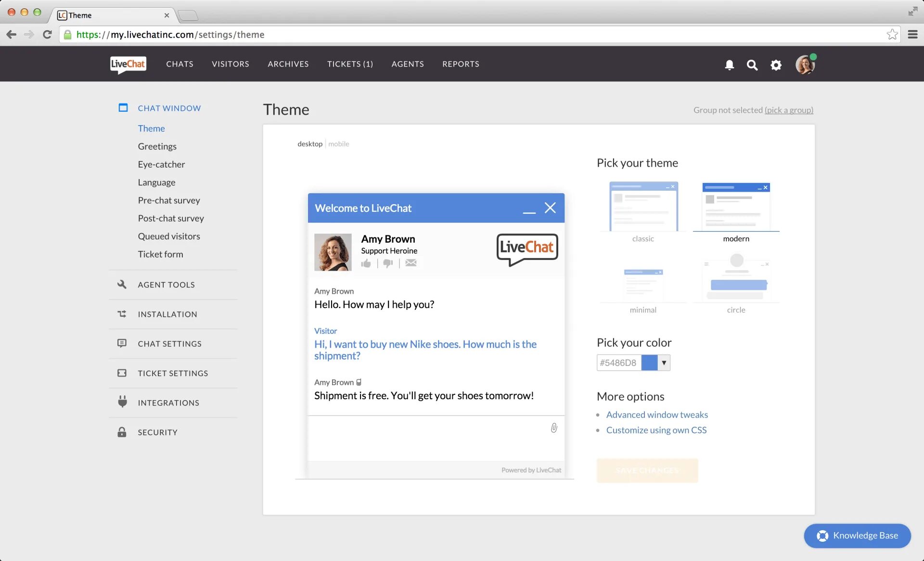Click the paperclip attachment icon
Image resolution: width=924 pixels, height=561 pixels.
click(x=554, y=428)
